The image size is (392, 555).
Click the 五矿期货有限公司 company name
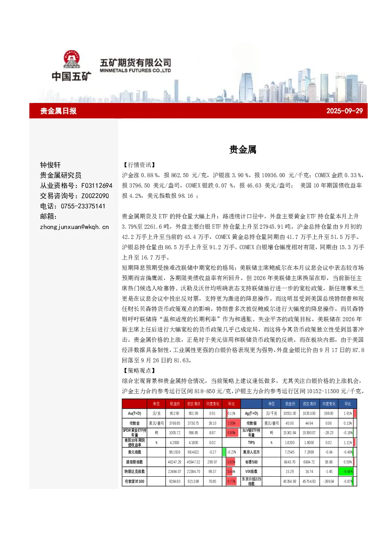(136, 63)
